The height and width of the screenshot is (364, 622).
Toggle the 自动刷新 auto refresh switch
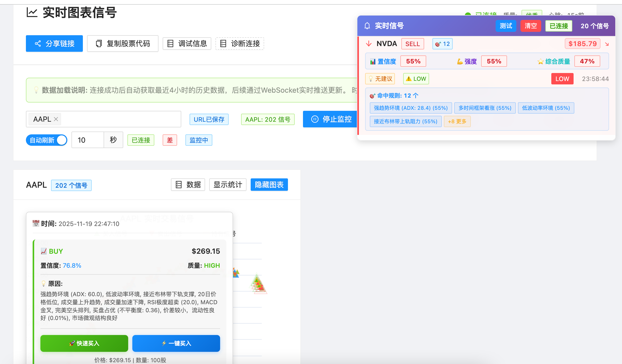[47, 140]
